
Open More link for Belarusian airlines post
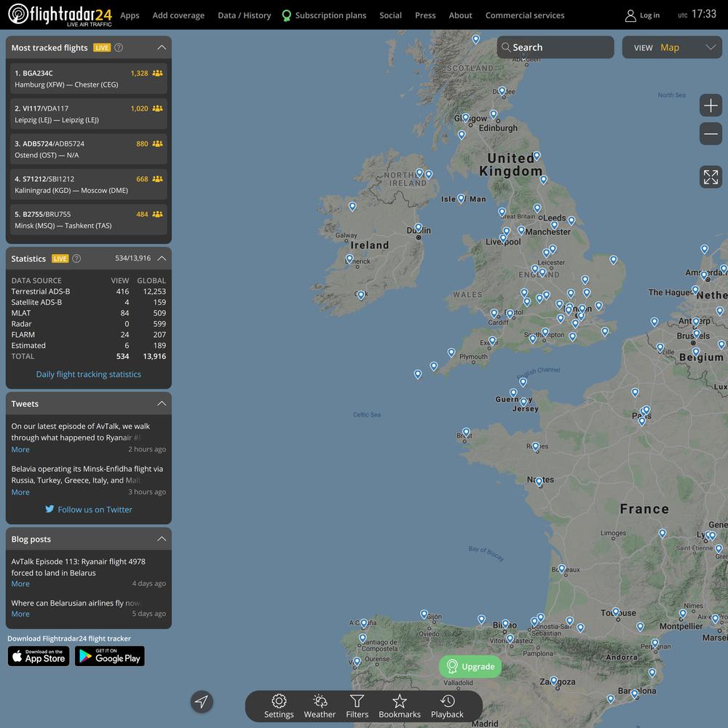pos(20,614)
